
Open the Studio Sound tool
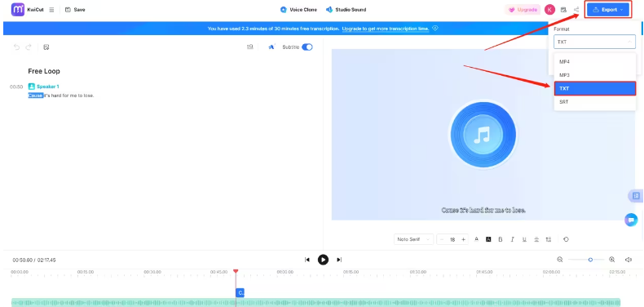(346, 10)
